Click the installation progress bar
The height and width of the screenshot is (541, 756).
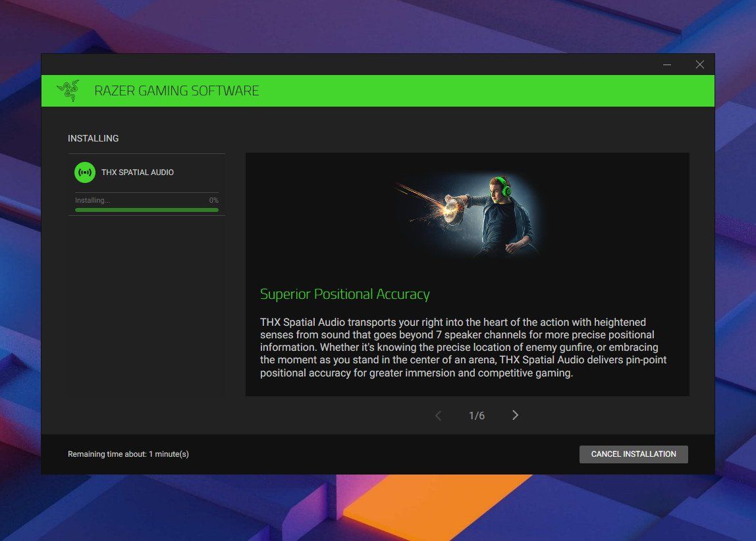[146, 209]
